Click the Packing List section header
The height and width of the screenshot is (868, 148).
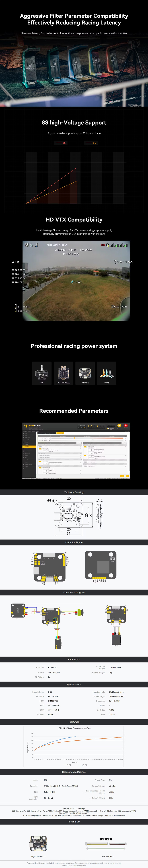(x=74, y=822)
